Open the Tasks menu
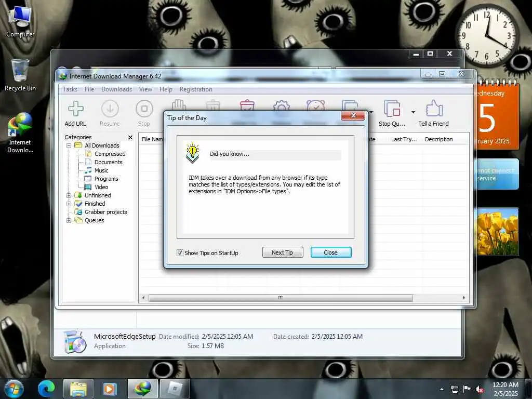This screenshot has width=532, height=399. (x=70, y=89)
